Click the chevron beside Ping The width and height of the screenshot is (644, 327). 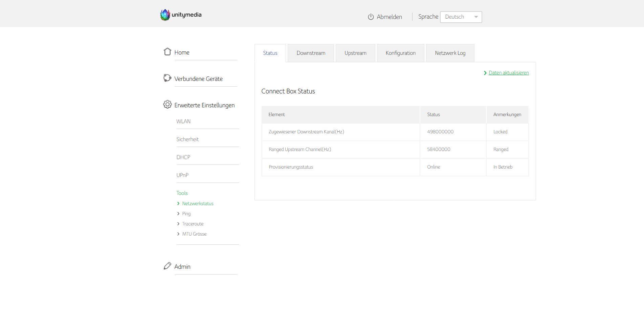(x=178, y=214)
